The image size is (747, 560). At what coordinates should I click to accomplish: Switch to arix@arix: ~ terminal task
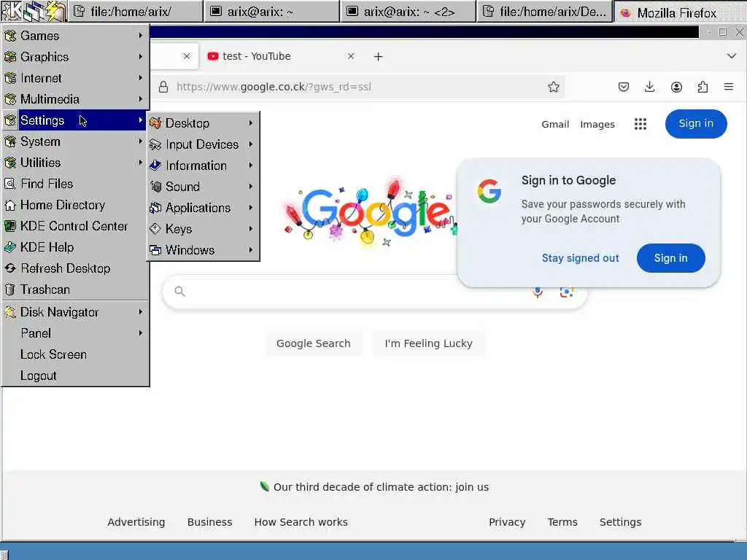[x=271, y=12]
